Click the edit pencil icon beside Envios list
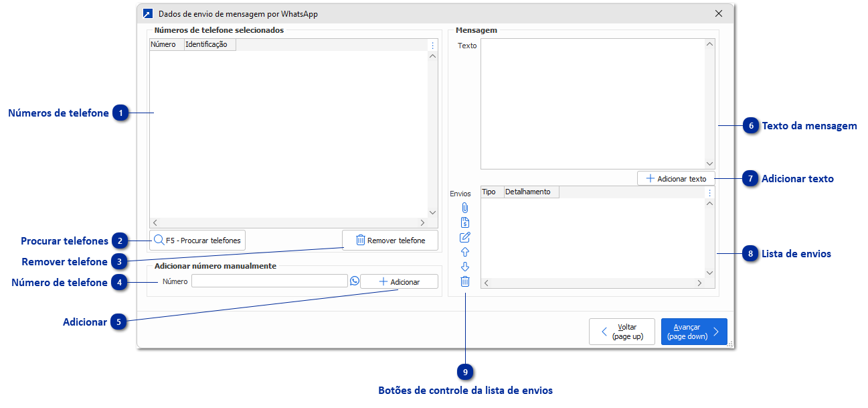Image resolution: width=868 pixels, height=408 pixels. click(465, 237)
